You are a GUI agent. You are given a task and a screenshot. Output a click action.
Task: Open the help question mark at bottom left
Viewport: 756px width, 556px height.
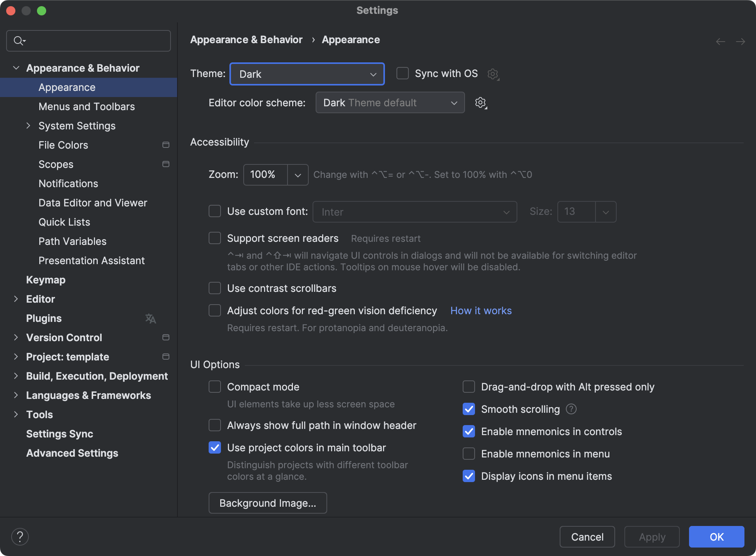pyautogui.click(x=20, y=536)
